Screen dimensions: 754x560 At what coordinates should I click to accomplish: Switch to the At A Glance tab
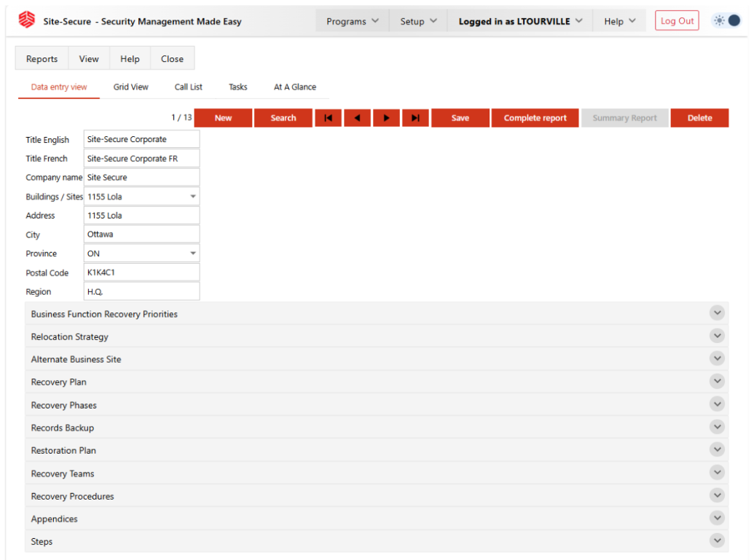[295, 87]
